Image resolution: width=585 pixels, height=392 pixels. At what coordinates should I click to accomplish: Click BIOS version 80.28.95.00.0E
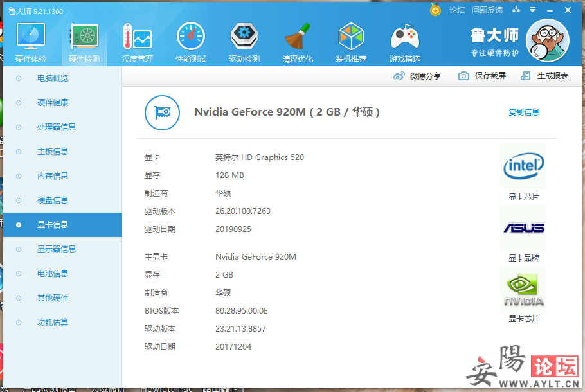point(241,310)
